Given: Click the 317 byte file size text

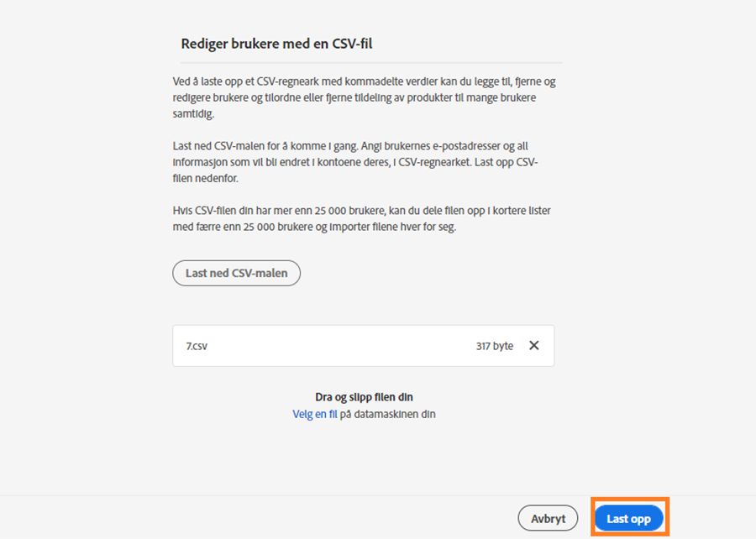Looking at the screenshot, I should click(495, 346).
